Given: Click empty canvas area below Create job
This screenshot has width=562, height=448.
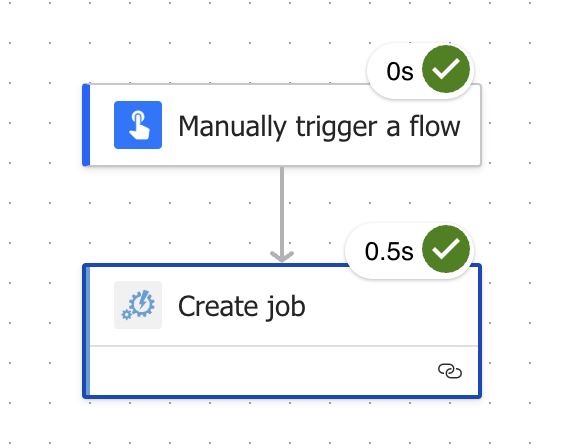Looking at the screenshot, I should [x=282, y=425].
